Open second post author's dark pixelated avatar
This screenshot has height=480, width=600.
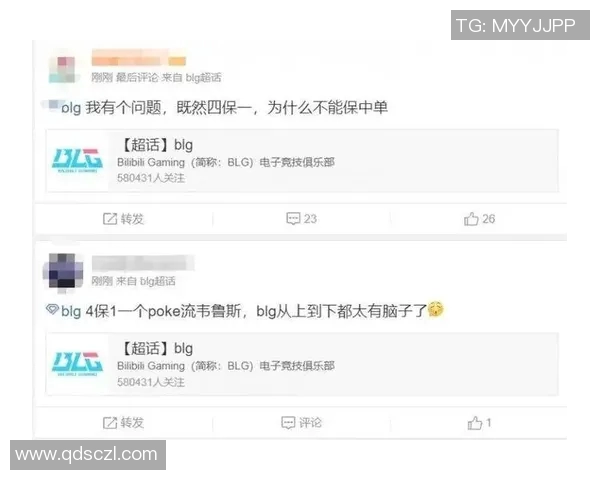pos(64,272)
